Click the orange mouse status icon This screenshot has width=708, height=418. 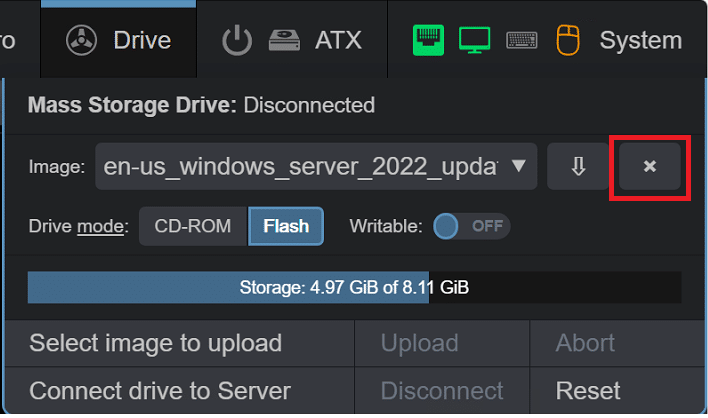click(568, 40)
